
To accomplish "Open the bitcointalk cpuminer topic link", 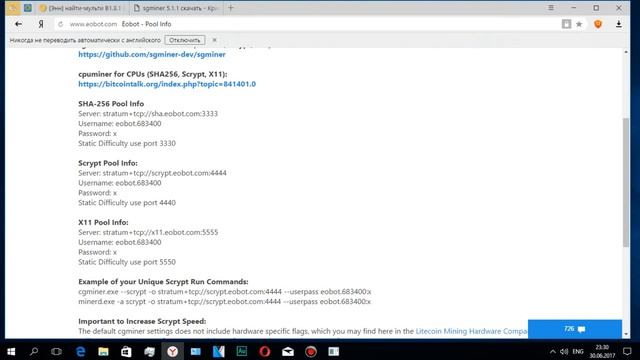I will [167, 84].
